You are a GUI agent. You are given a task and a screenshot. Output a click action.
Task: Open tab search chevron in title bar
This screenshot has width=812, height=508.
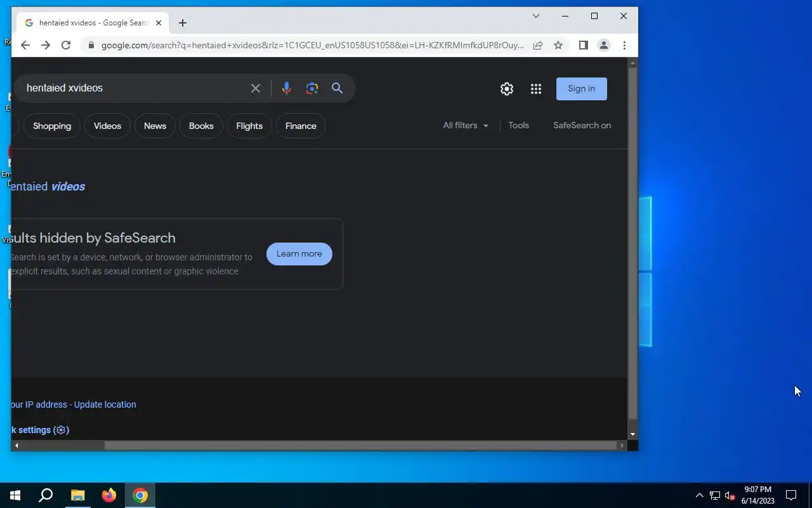(x=536, y=16)
